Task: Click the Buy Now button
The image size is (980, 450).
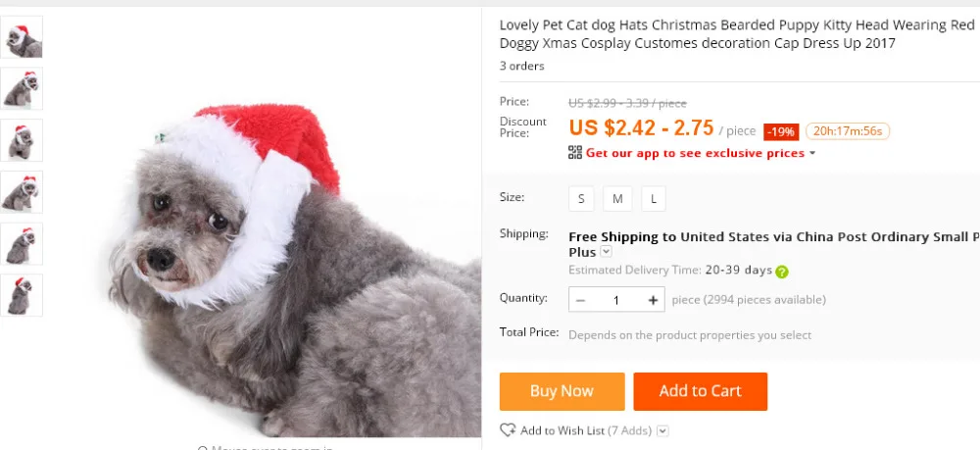Action: (x=562, y=391)
